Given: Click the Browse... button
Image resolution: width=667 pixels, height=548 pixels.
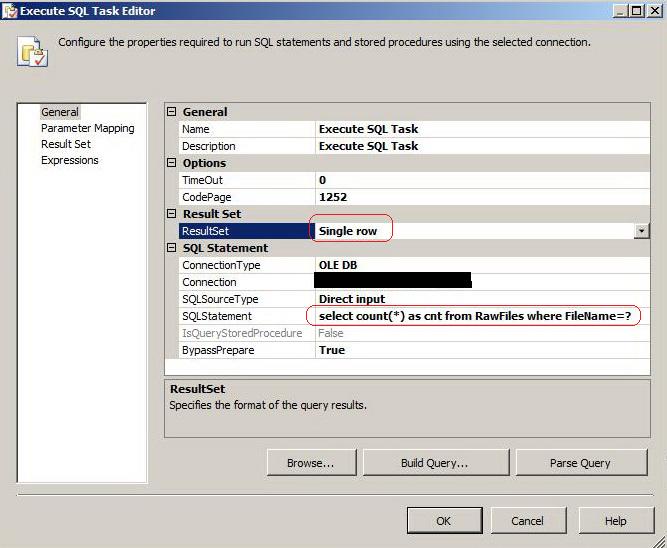Looking at the screenshot, I should [310, 463].
